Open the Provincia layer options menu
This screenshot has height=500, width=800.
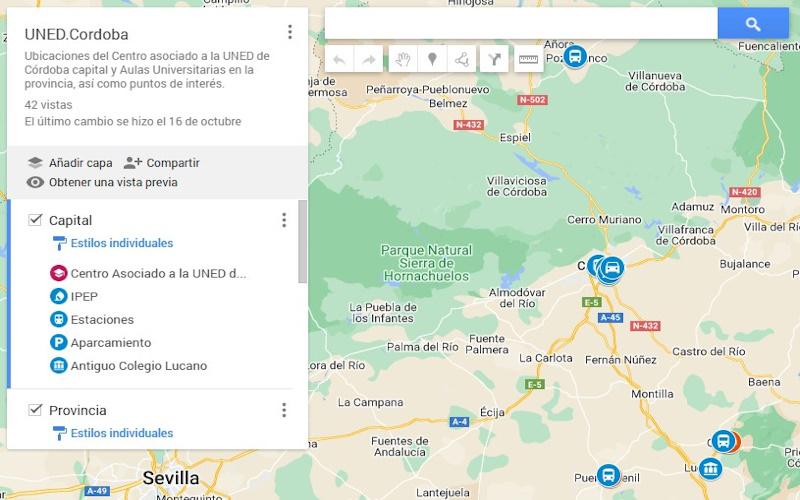coord(284,410)
